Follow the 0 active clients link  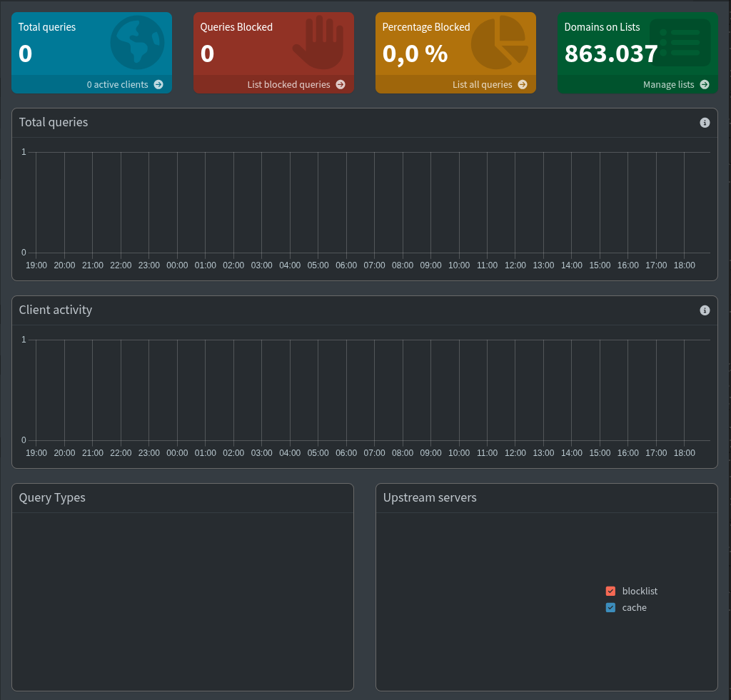(x=117, y=84)
